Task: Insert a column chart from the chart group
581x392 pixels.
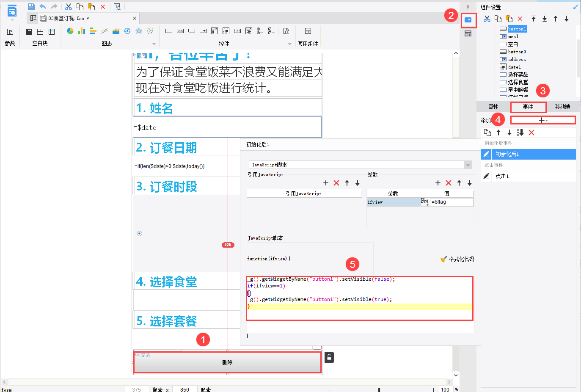Action: (x=82, y=31)
